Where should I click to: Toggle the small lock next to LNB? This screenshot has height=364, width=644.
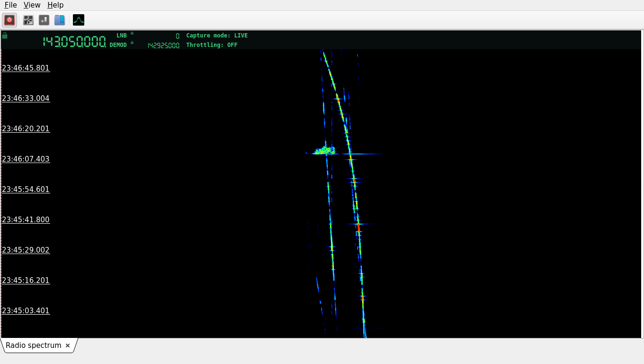132,33
